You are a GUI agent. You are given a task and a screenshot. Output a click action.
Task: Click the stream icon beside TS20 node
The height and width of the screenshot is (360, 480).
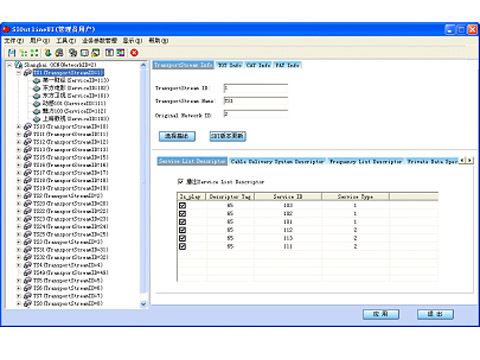point(28,204)
